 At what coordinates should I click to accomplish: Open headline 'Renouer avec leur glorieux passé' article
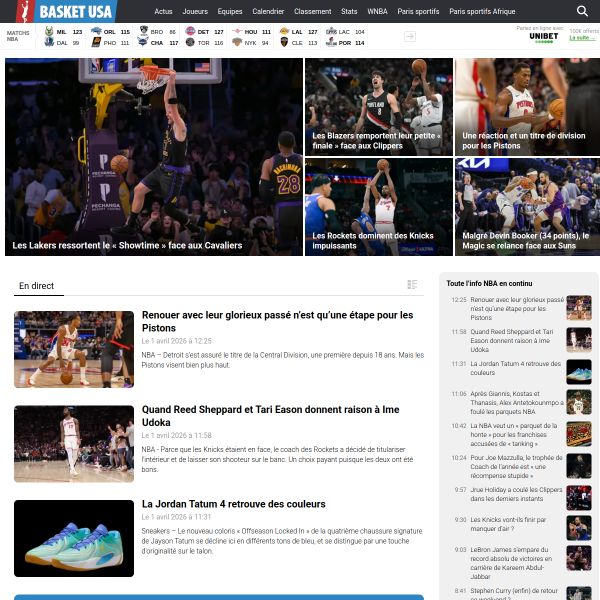pos(277,321)
